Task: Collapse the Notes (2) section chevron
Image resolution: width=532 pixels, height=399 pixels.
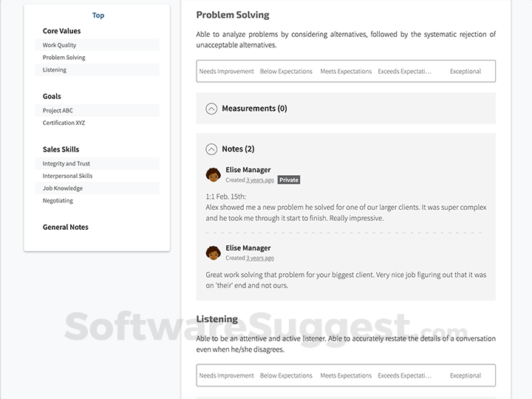Action: click(211, 149)
